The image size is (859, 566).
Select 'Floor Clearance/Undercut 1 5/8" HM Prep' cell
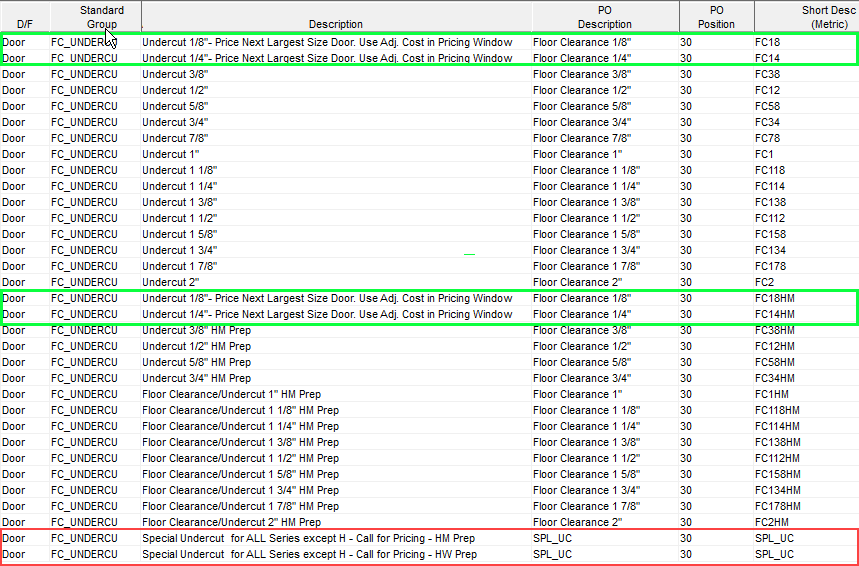(x=336, y=474)
